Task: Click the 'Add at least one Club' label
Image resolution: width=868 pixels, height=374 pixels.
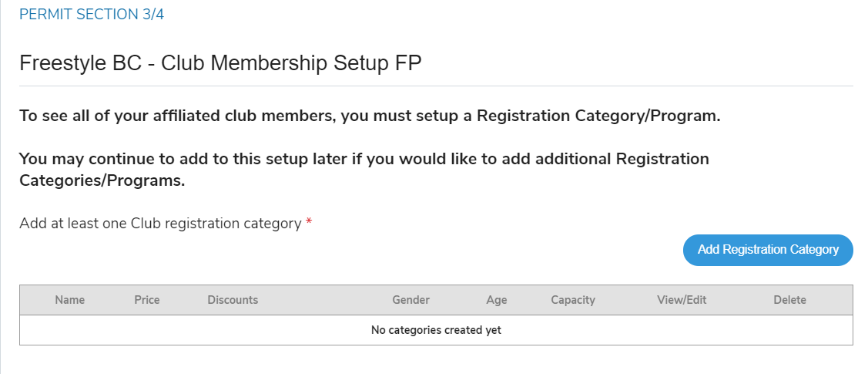Action: [x=160, y=224]
